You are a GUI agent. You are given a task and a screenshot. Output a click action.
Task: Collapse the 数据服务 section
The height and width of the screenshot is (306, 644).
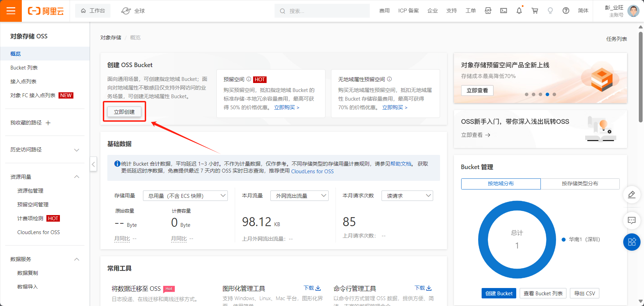pyautogui.click(x=77, y=259)
